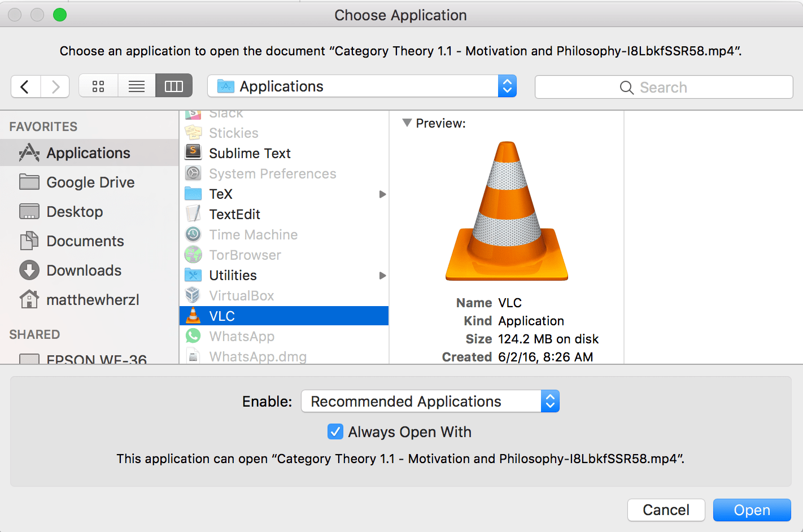Click the Utilities folder name
Screen dimensions: 803x532
pyautogui.click(x=233, y=275)
